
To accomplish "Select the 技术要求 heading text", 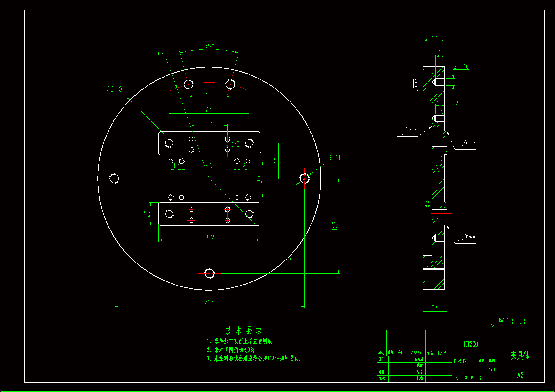I will [243, 330].
